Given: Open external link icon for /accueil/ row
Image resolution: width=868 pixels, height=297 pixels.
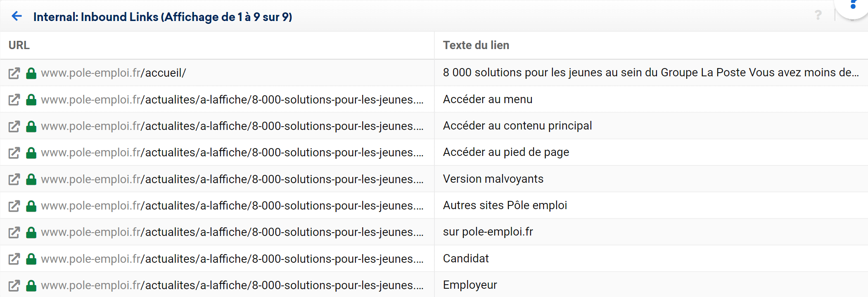Looking at the screenshot, I should pos(14,73).
